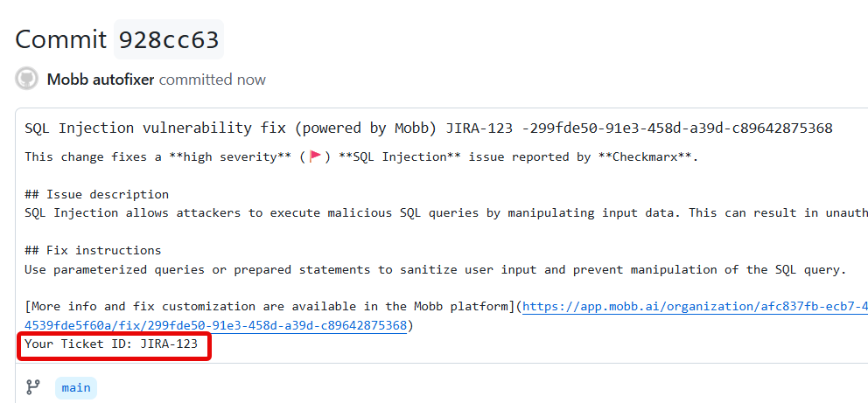
Task: Click JIRA-123 in the commit title
Action: point(479,129)
